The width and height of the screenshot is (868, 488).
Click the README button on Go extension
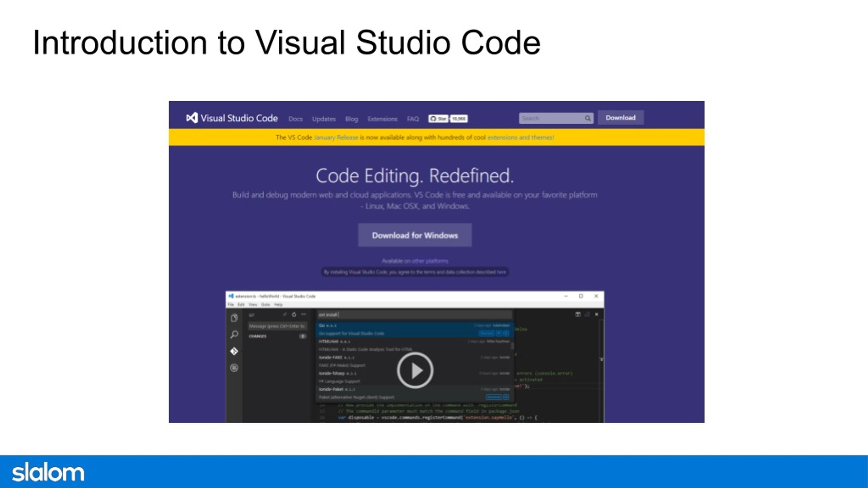pyautogui.click(x=487, y=333)
